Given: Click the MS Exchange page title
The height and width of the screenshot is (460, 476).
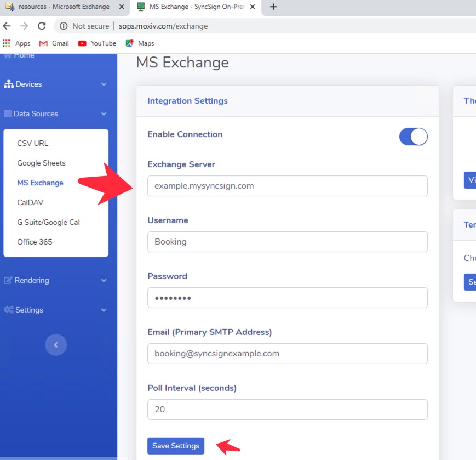Looking at the screenshot, I should pyautogui.click(x=182, y=63).
